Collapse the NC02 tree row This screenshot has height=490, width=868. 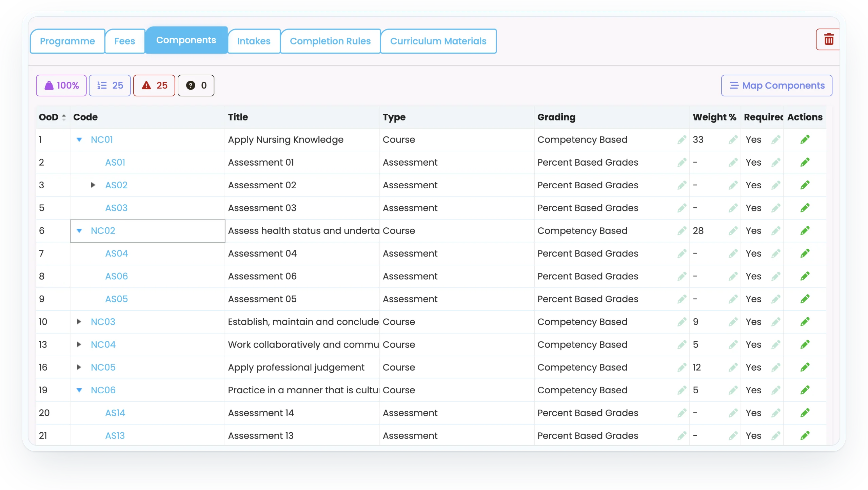tap(79, 230)
